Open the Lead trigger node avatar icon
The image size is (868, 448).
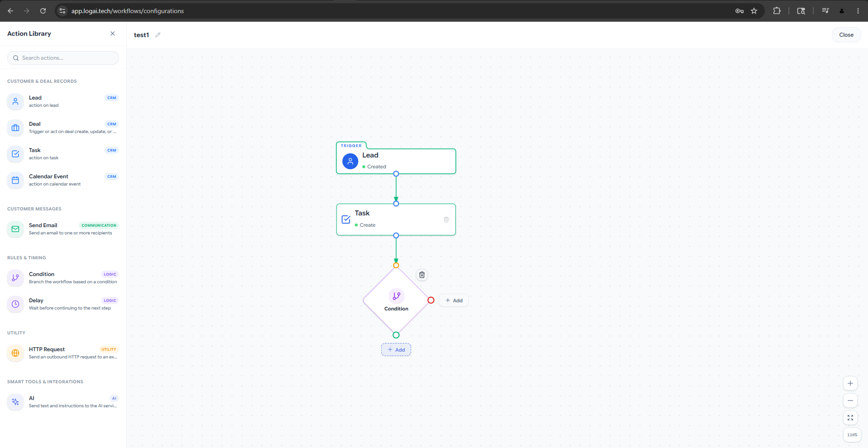[350, 161]
